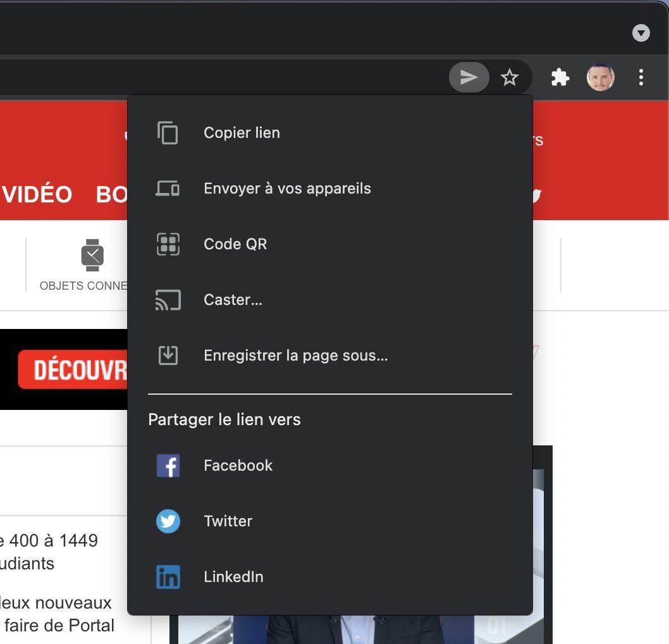Click the Twitter icon in the share menu
The height and width of the screenshot is (644, 669).
point(168,521)
